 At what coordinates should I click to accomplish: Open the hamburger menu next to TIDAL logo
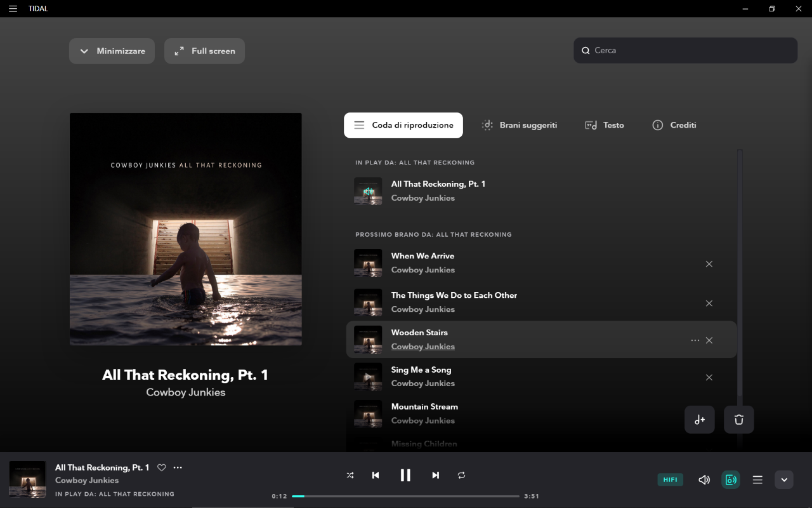[x=13, y=9]
